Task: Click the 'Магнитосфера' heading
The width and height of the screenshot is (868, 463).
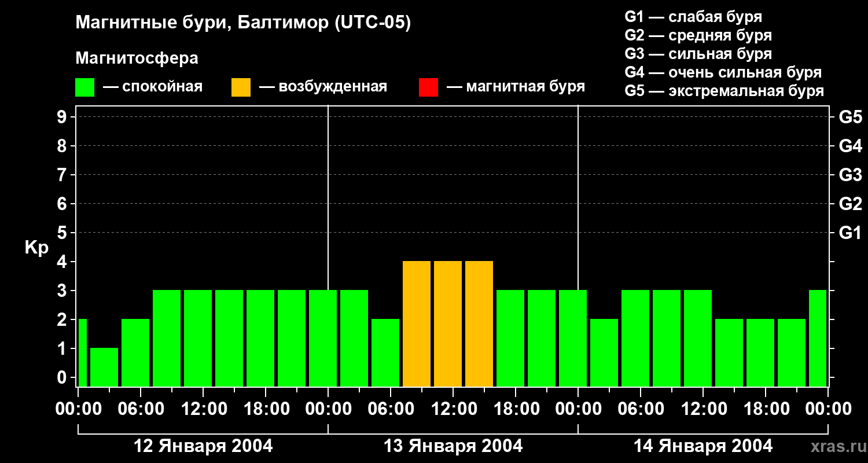Action: (137, 58)
